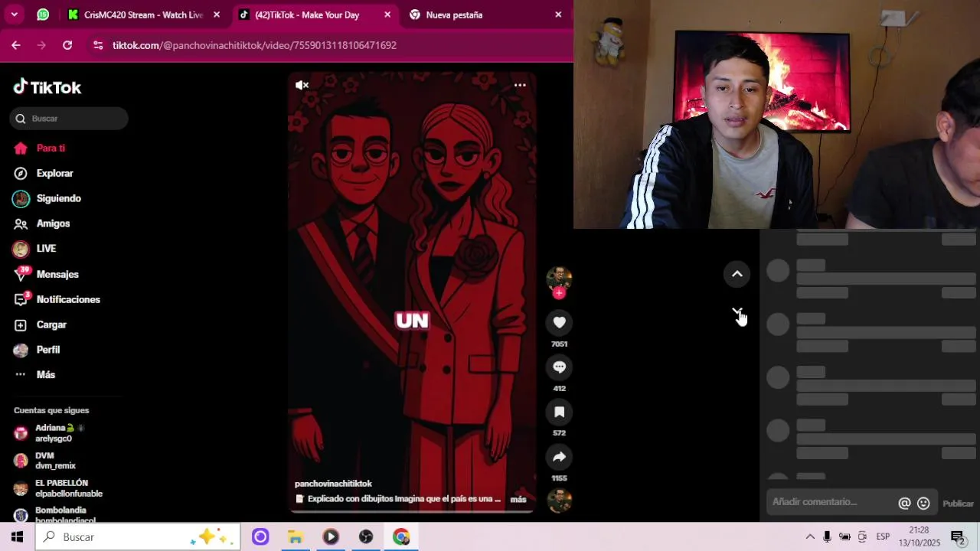Open battery status tray icon
The height and width of the screenshot is (551, 980).
click(x=844, y=537)
